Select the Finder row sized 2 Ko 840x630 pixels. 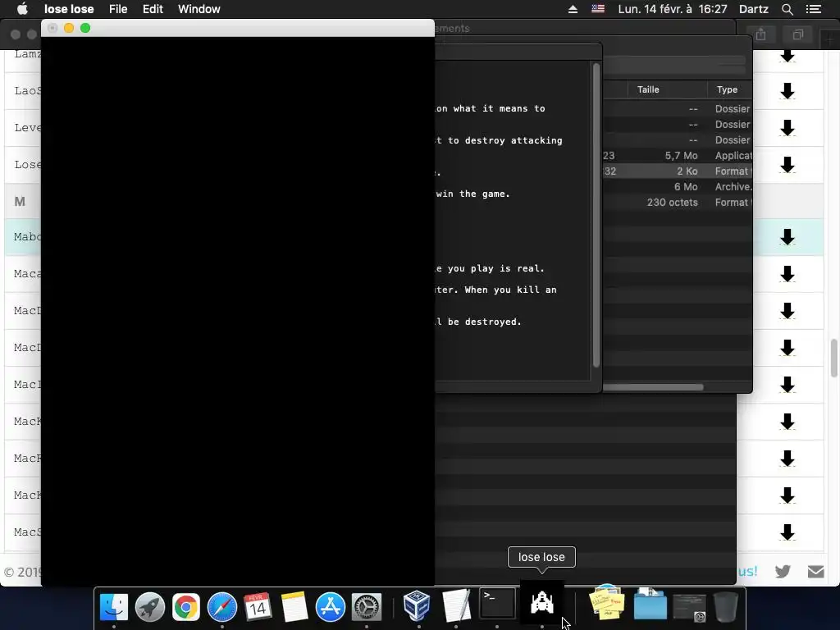click(x=678, y=171)
